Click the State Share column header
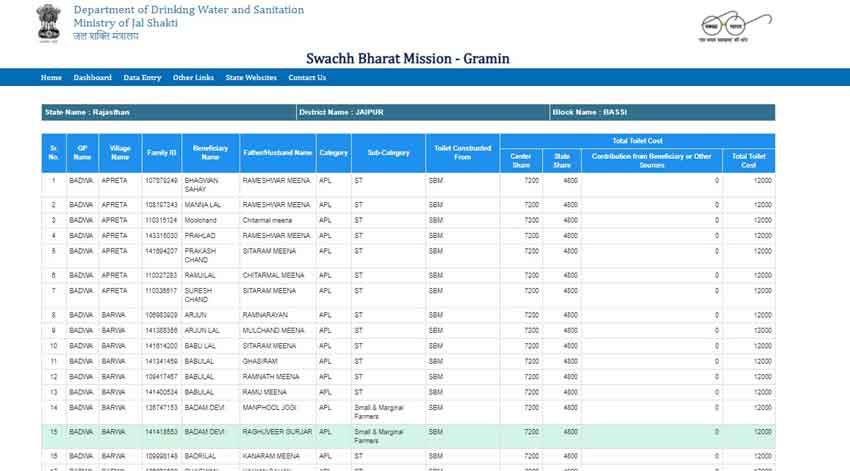Screen dimensions: 850x471 point(562,160)
